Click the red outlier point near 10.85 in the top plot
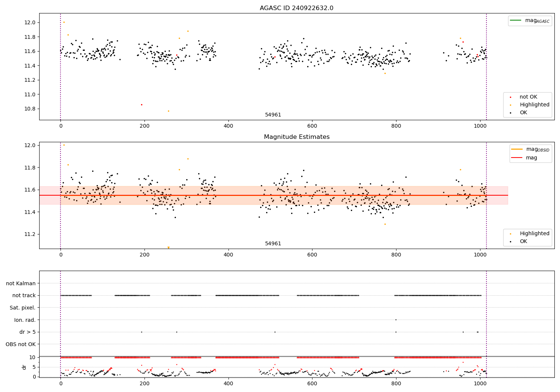 coord(141,105)
